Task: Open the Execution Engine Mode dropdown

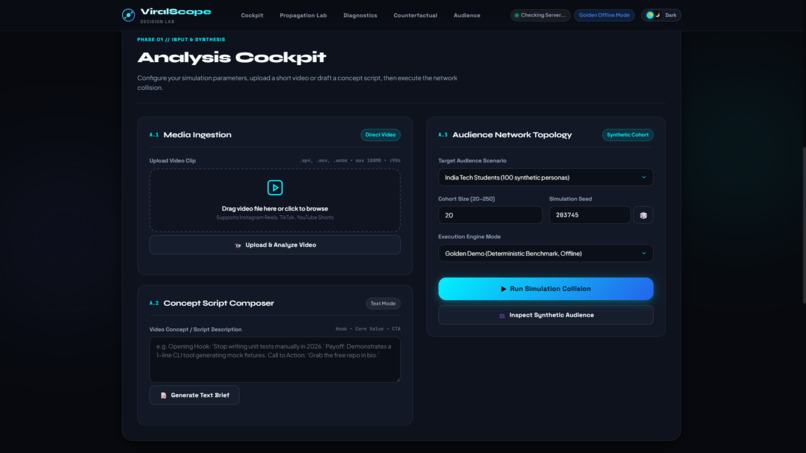Action: [x=545, y=253]
